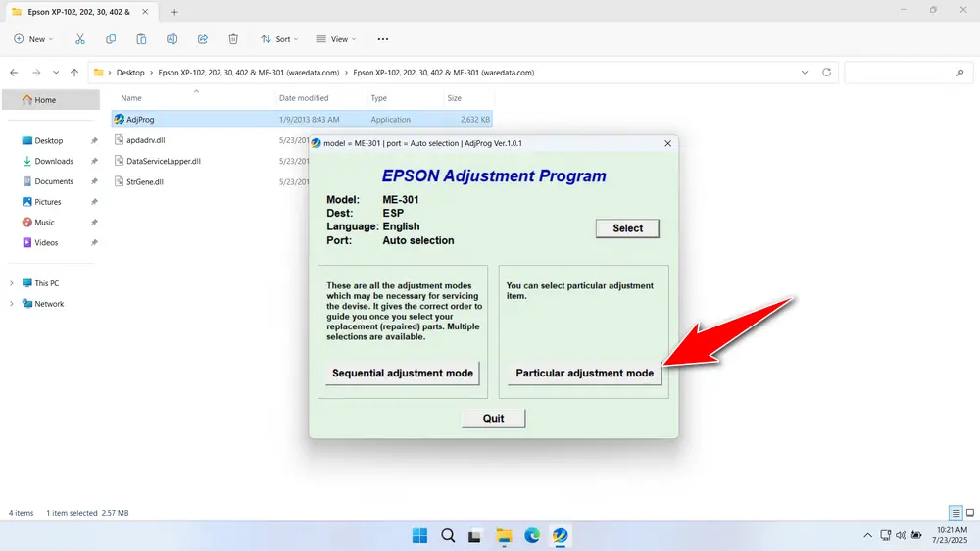The image size is (980, 551).
Task: Open File Explorer from taskbar
Action: tap(504, 536)
